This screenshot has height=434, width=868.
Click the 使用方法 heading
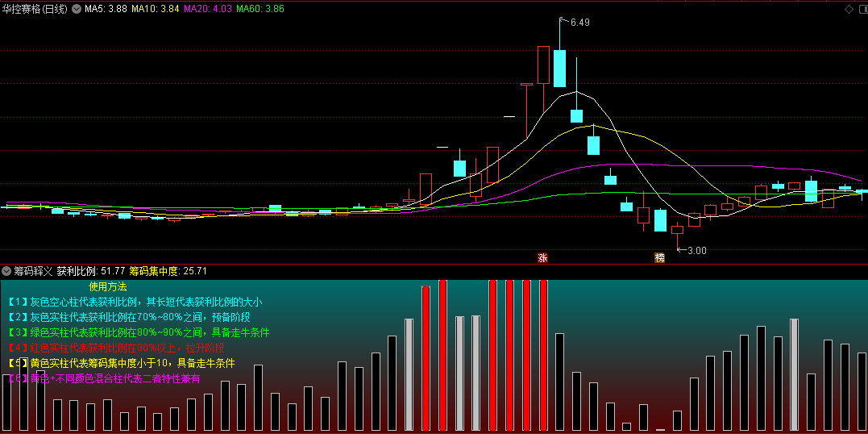pos(108,287)
